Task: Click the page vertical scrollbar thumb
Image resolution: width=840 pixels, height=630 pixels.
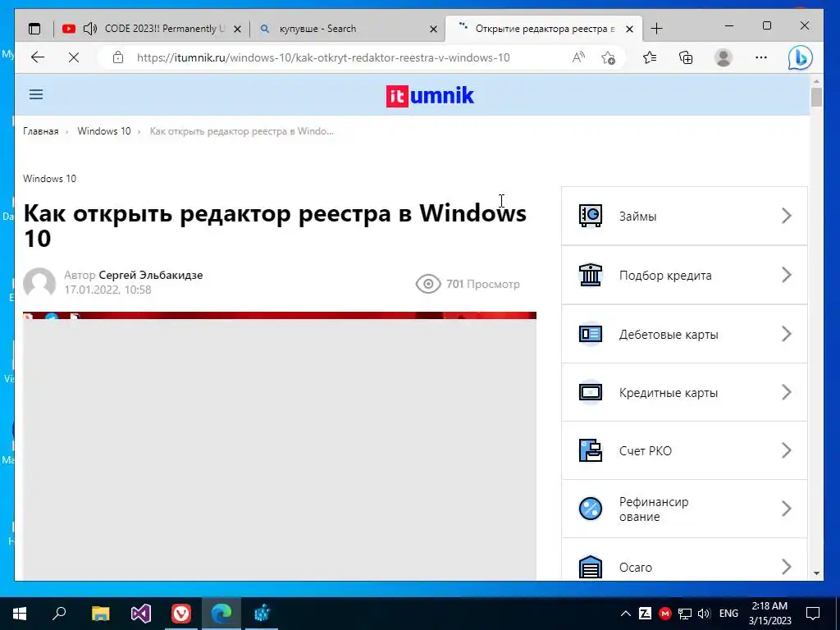Action: point(816,98)
